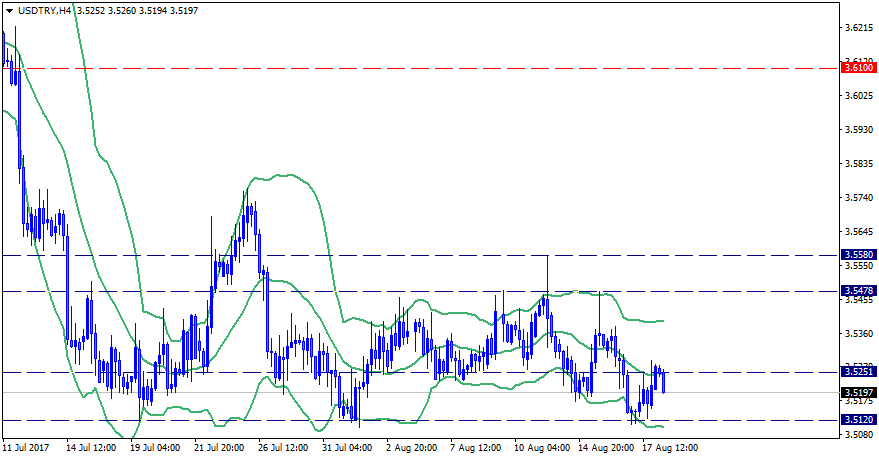879x459 pixels.
Task: Select the 3.5251 level price tag
Action: 859,372
